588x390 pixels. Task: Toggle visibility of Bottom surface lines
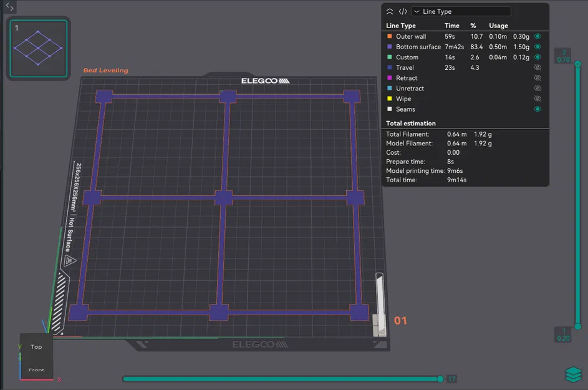point(537,47)
